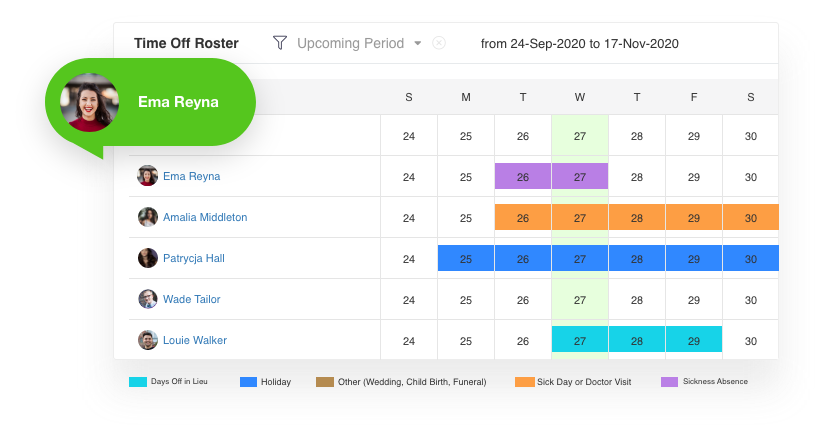Open Louie Walker's name link
The width and height of the screenshot is (830, 440).
[x=195, y=340]
